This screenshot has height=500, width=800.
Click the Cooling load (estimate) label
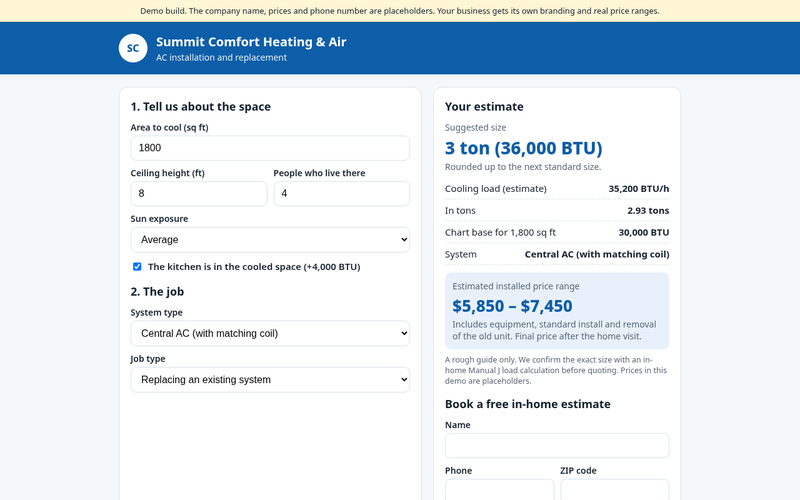tap(495, 189)
